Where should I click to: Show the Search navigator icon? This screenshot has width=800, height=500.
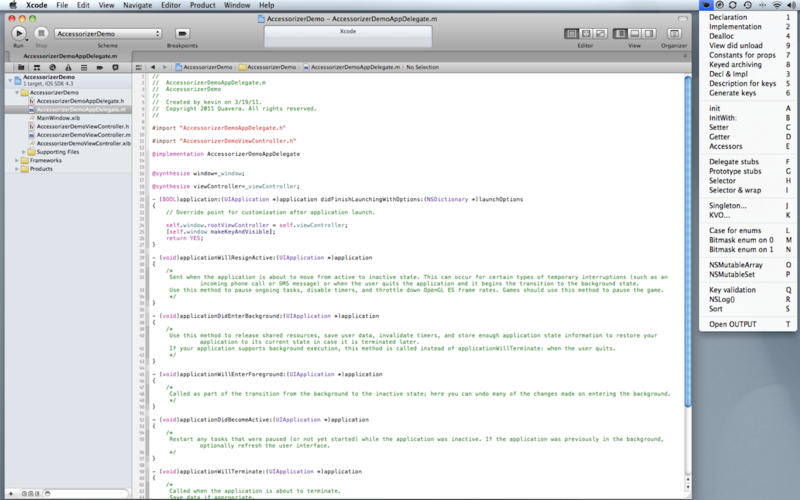coord(53,67)
